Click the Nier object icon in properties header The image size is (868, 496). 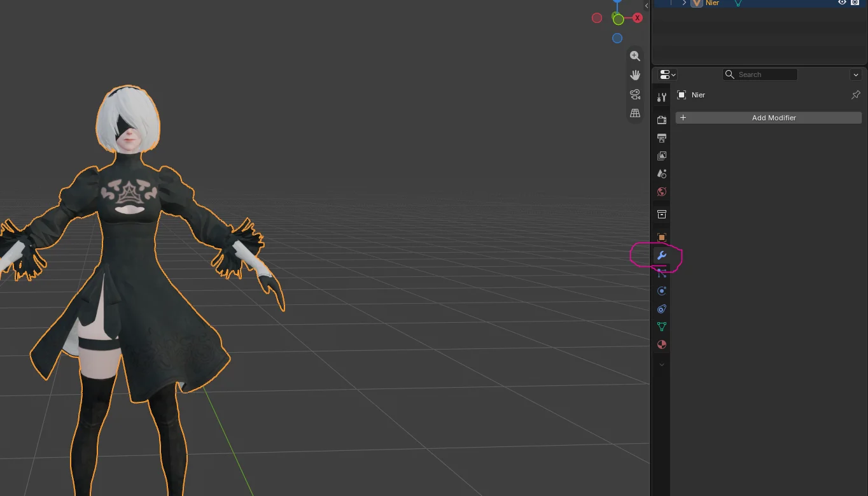pyautogui.click(x=682, y=95)
